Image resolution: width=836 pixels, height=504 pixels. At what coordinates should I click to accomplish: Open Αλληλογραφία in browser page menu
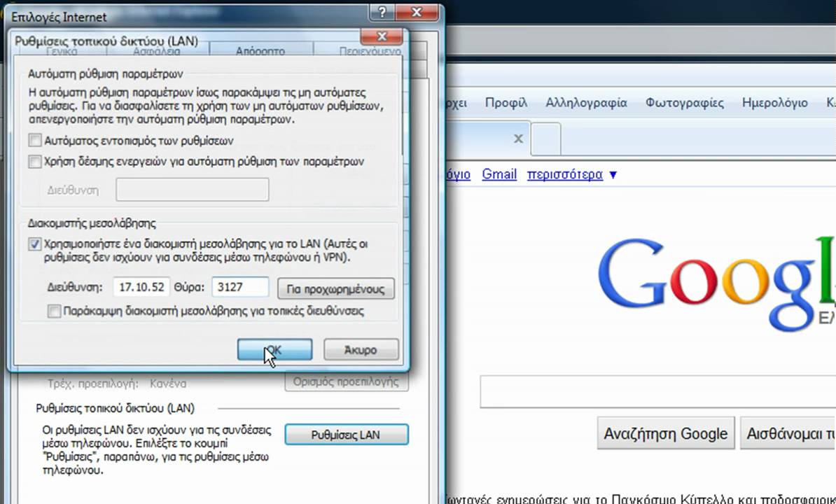586,102
